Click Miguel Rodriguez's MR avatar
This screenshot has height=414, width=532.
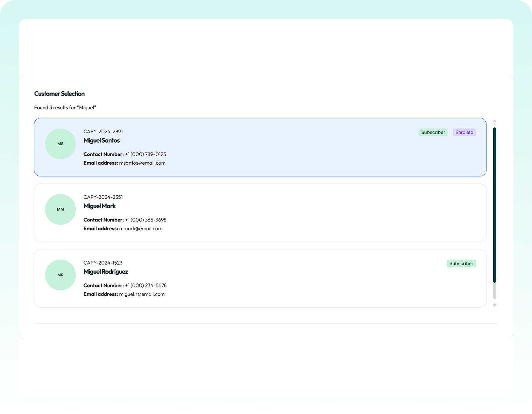click(x=60, y=275)
